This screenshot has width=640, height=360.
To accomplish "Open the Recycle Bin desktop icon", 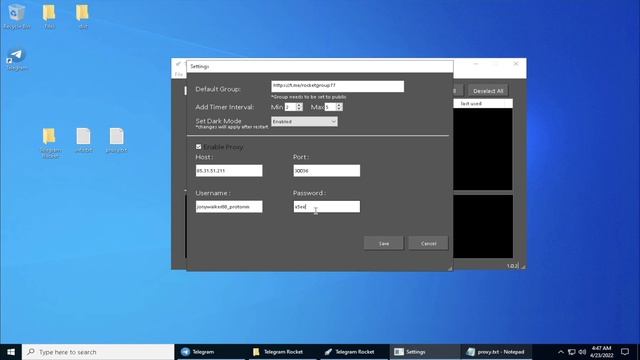I will (x=16, y=16).
